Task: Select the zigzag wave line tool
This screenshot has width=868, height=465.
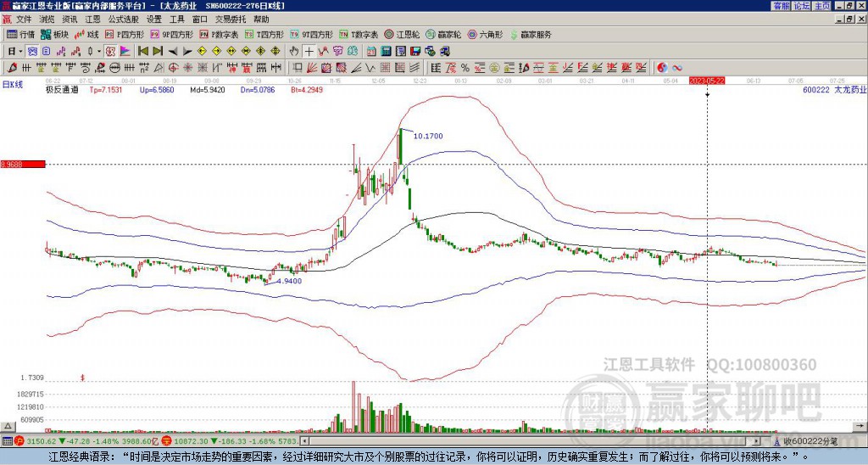Action: [x=370, y=68]
